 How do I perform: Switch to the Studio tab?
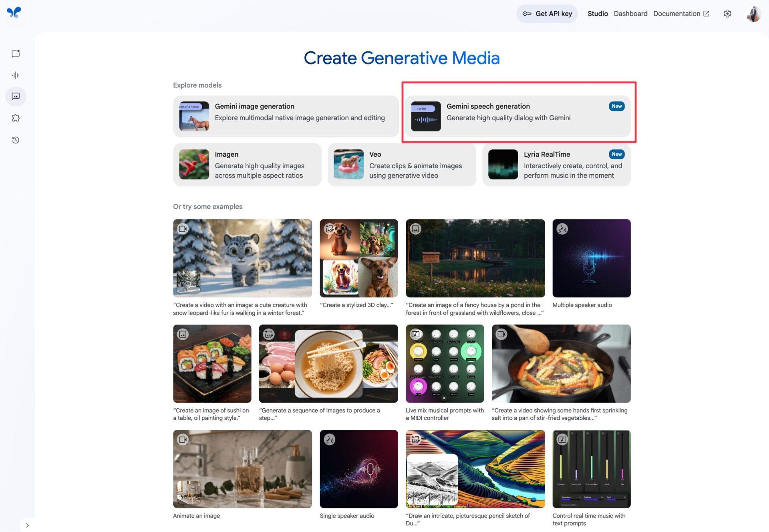[x=598, y=14]
